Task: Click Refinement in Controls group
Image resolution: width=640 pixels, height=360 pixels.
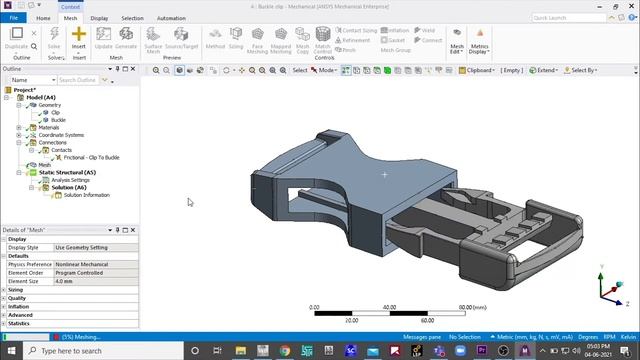Action: tap(352, 40)
